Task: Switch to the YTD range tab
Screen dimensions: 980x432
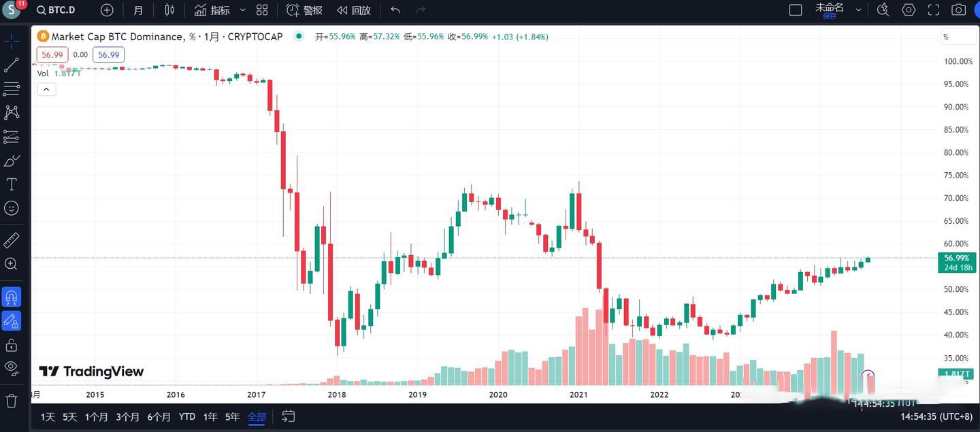Action: point(186,416)
